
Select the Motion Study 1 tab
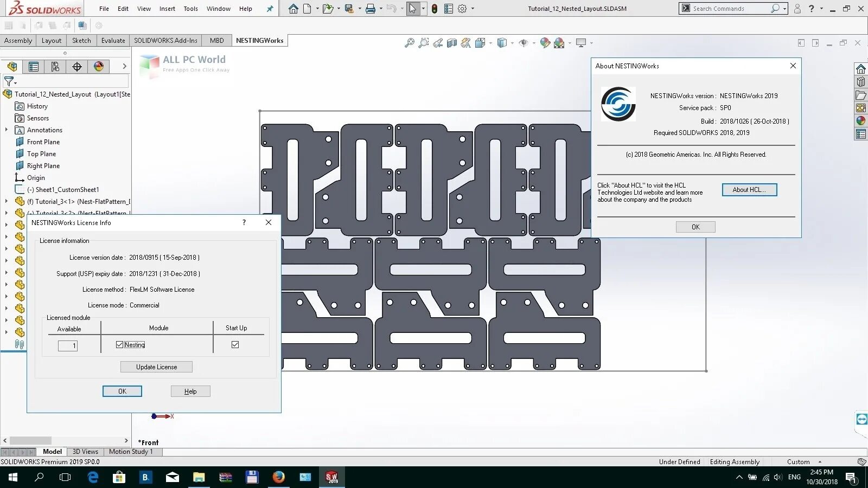click(131, 452)
